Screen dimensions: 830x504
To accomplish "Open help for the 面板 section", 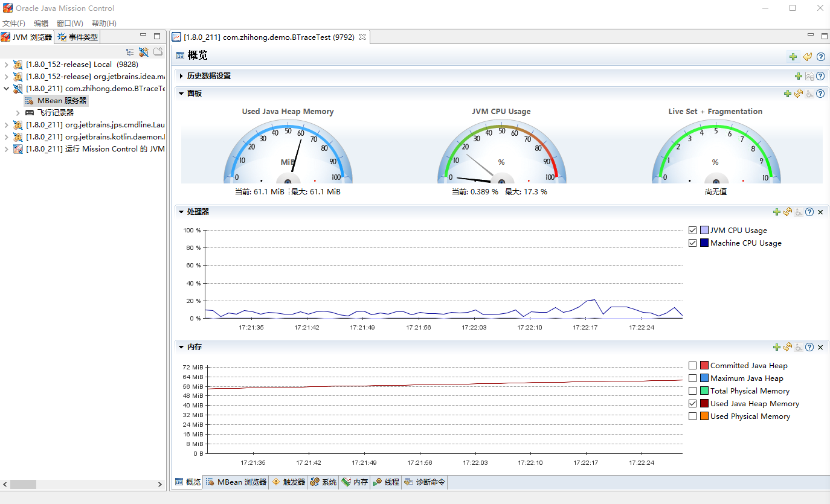I will point(820,94).
